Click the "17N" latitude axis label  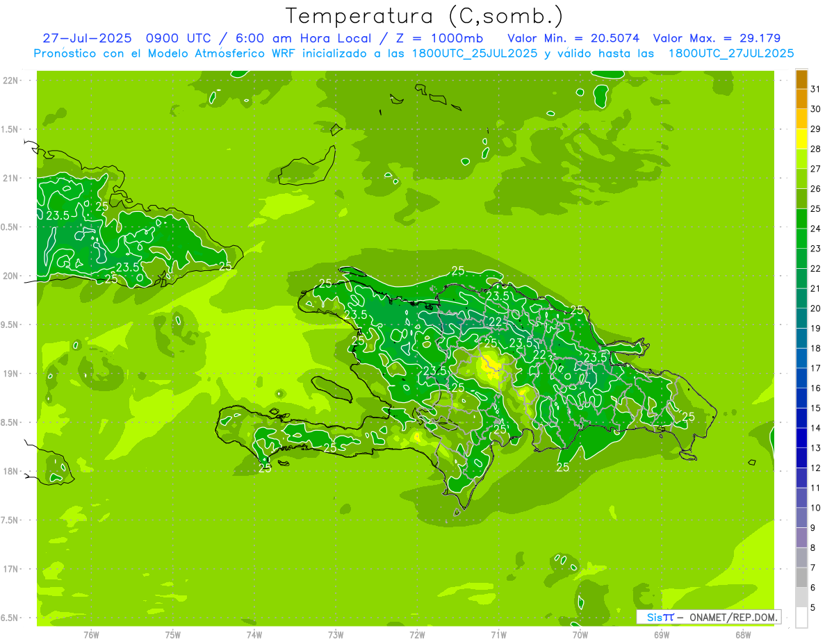pyautogui.click(x=10, y=569)
